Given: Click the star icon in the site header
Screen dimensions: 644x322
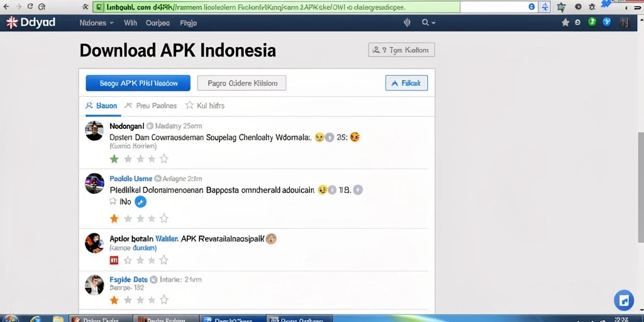Looking at the screenshot, I should tap(565, 23).
